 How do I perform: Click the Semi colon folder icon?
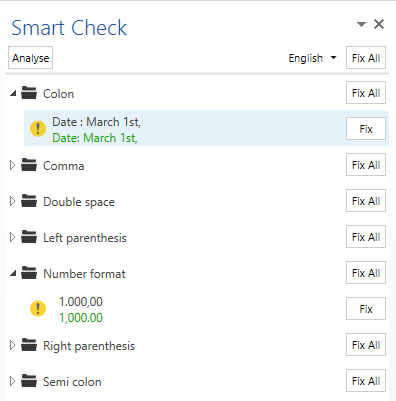(x=29, y=381)
